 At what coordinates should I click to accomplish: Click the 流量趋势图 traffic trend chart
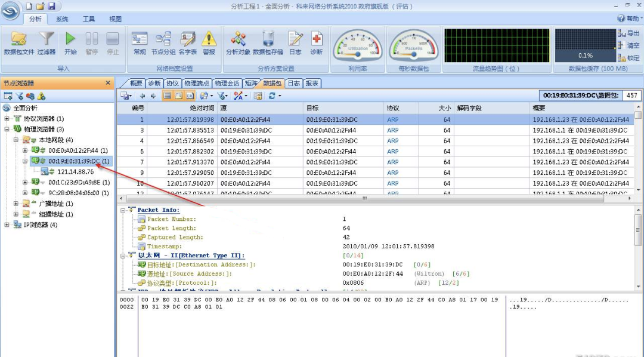pyautogui.click(x=497, y=45)
